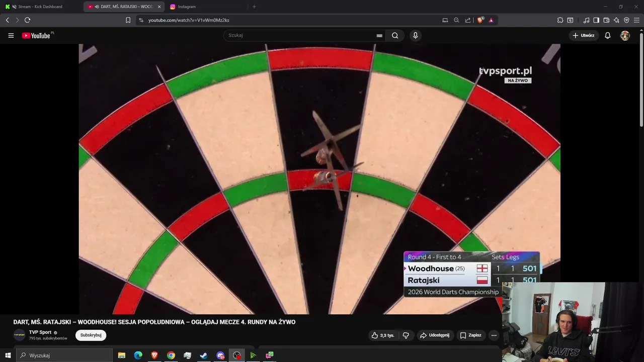Open the TVP Sport channel name link
The width and height of the screenshot is (644, 362).
point(40,332)
